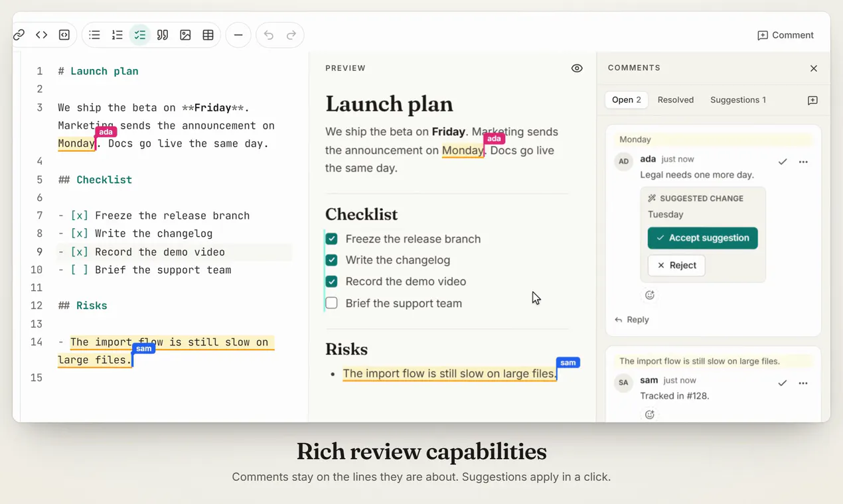
Task: Add a new comment icon in panel
Action: [x=812, y=100]
